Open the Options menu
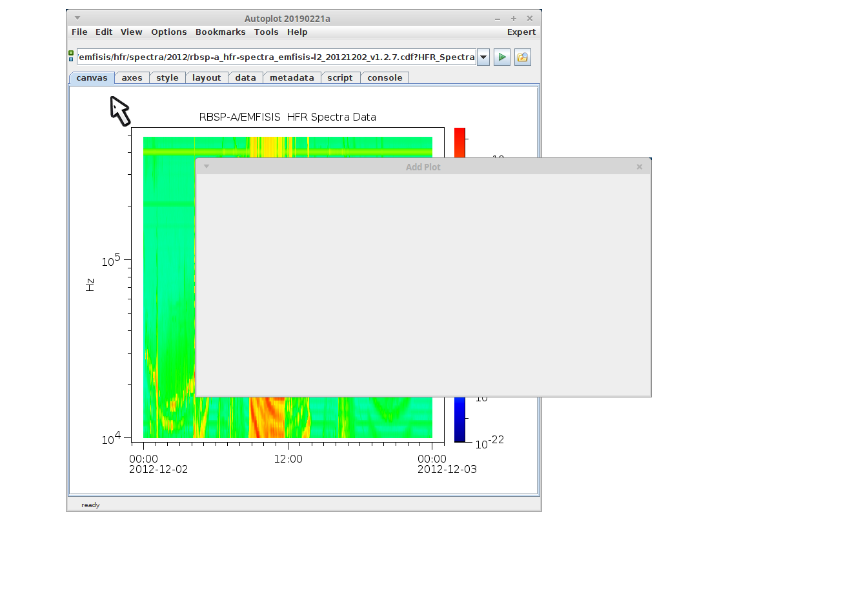868x591 pixels. [168, 32]
